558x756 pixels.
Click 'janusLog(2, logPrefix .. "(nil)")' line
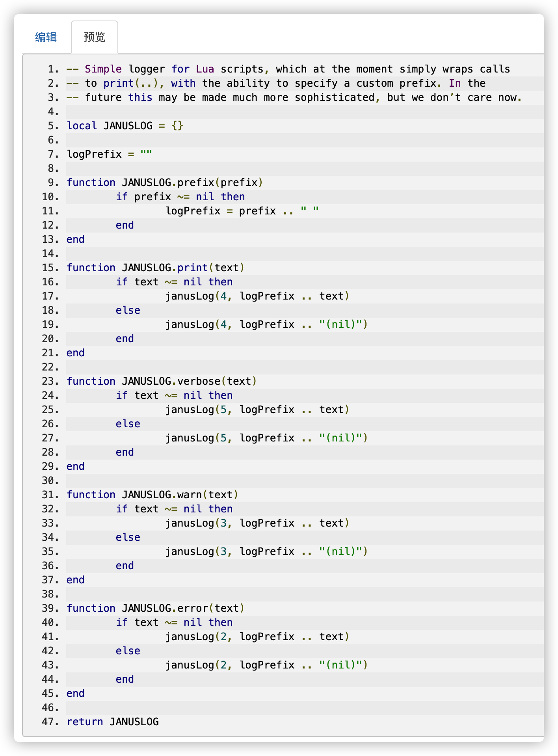coord(266,665)
